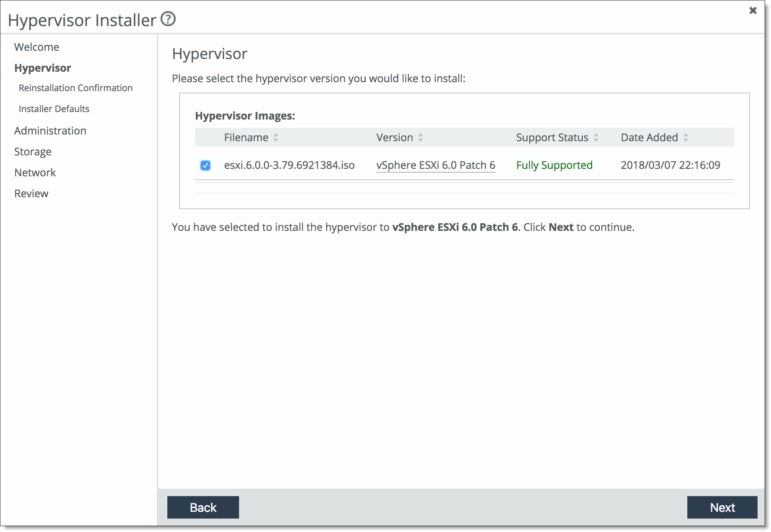Uncheck the esxi.6.0.0-3.79.6921384.iso image
The height and width of the screenshot is (532, 771).
[205, 166]
